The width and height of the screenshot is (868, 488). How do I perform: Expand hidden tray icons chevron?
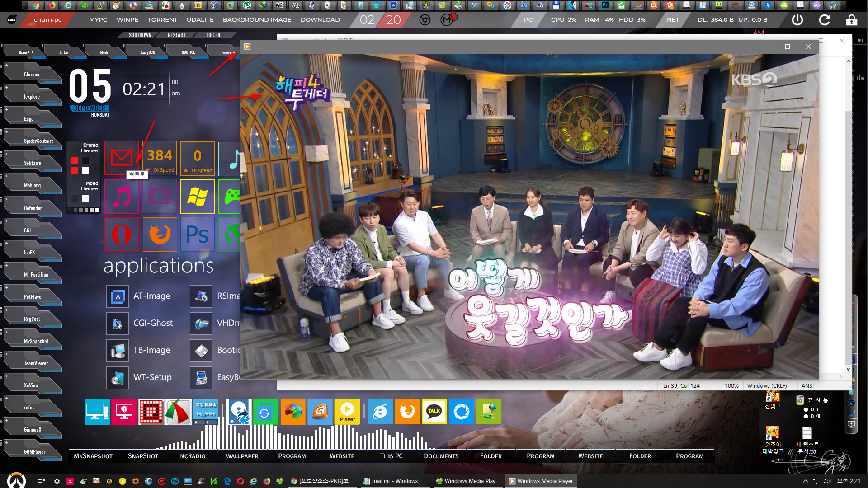point(805,481)
